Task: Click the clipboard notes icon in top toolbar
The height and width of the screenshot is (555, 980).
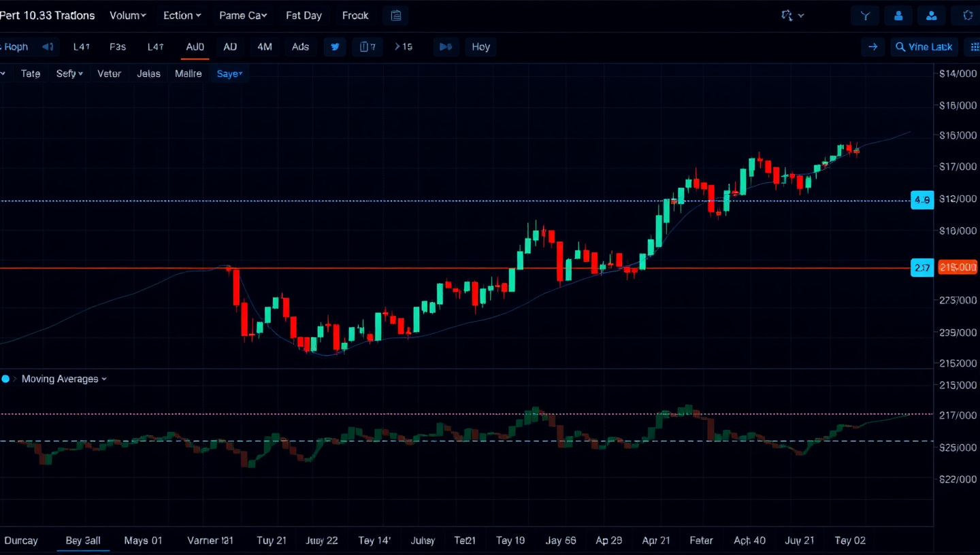Action: pyautogui.click(x=395, y=16)
